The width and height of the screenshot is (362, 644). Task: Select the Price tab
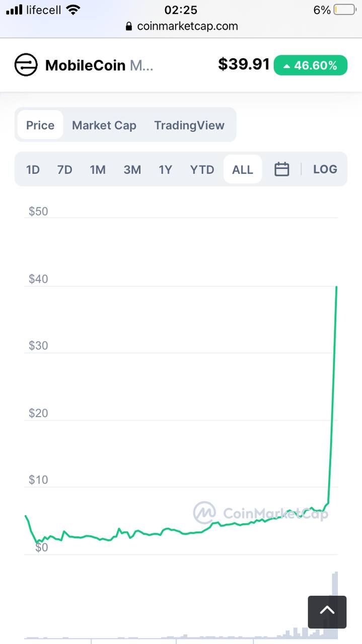(40, 125)
